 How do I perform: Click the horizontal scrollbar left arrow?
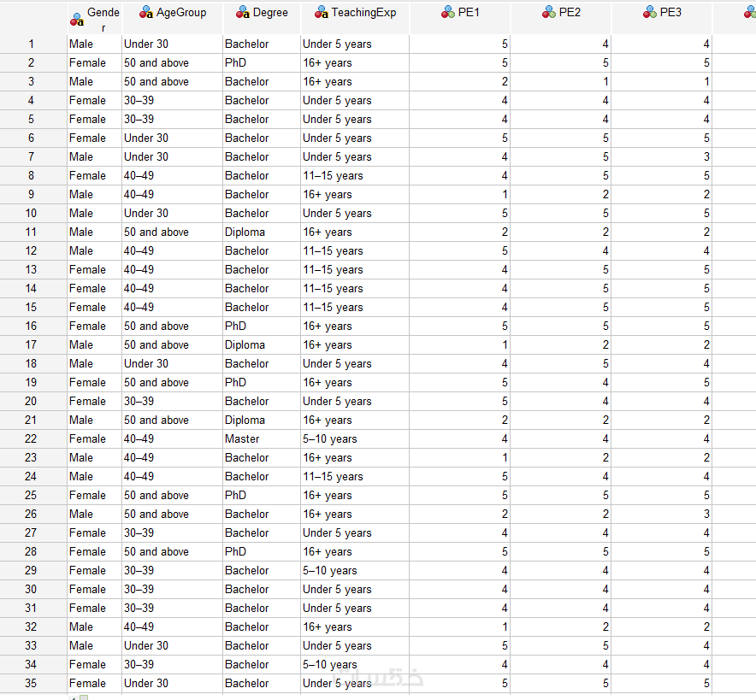click(x=73, y=697)
